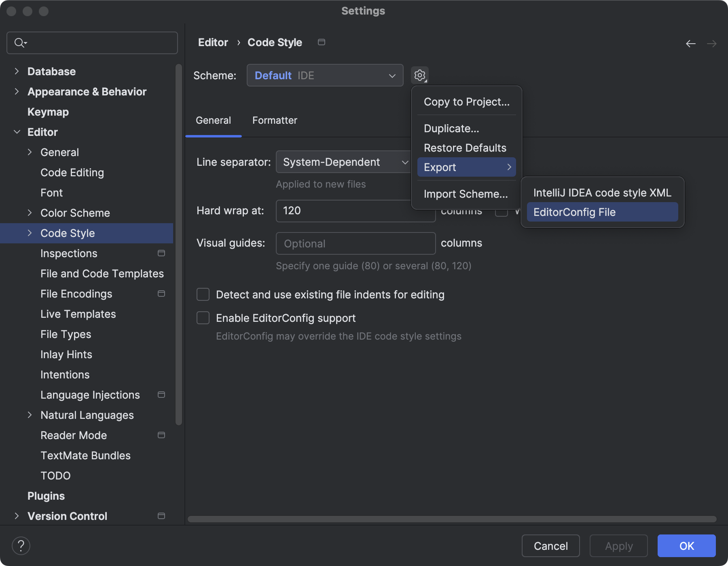Click the Visual guides input field
Image resolution: width=728 pixels, height=566 pixels.
(356, 243)
